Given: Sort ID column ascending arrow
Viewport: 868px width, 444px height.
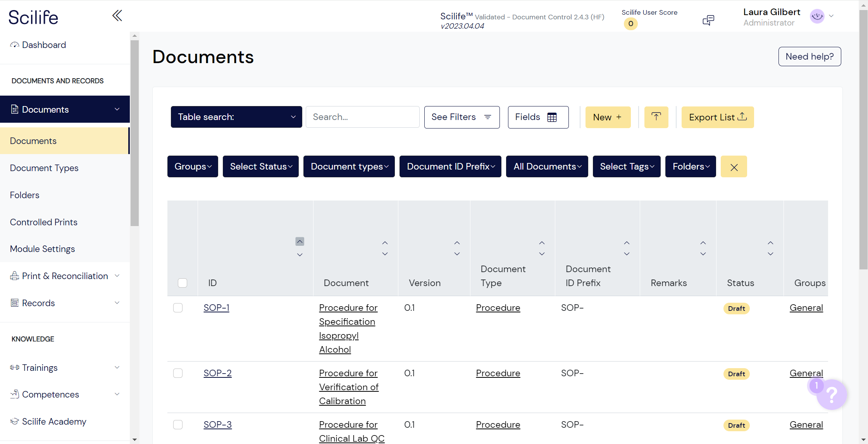Looking at the screenshot, I should point(300,242).
